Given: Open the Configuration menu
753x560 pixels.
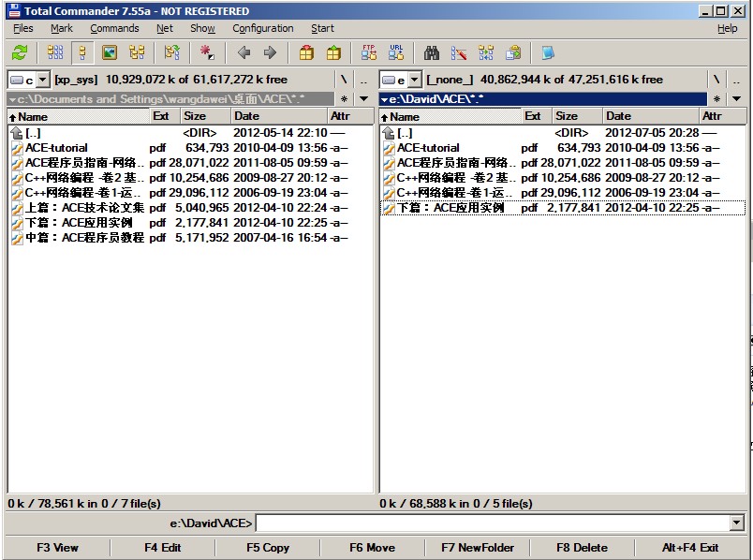Looking at the screenshot, I should (262, 28).
